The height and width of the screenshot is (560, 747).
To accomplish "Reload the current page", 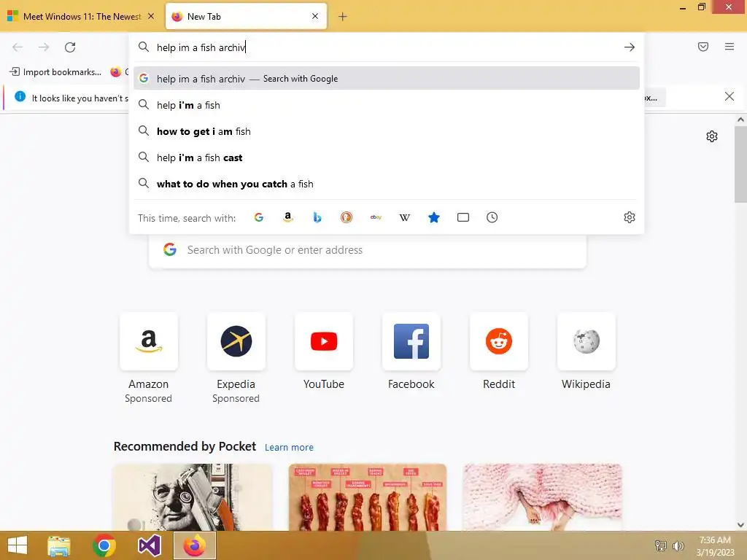I will [70, 47].
